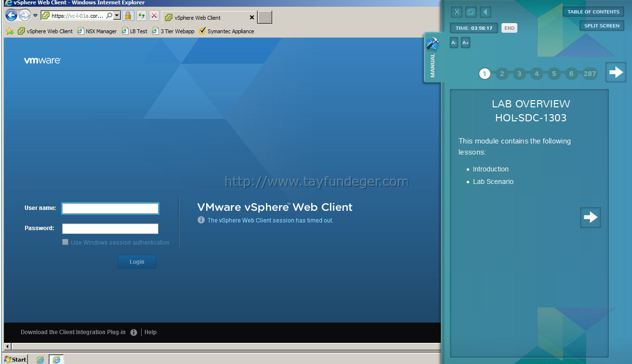Open the LB Test bookmark
The width and height of the screenshot is (632, 364).
coord(134,31)
